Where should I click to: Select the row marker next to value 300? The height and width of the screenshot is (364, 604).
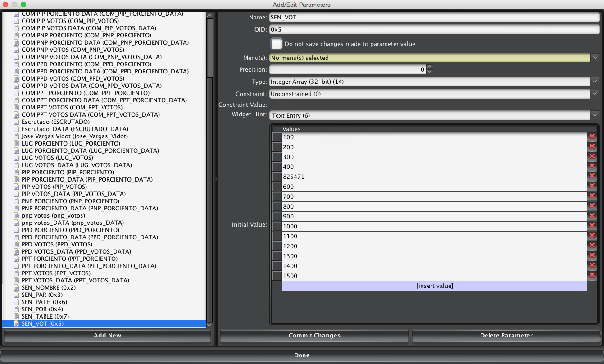tap(277, 157)
